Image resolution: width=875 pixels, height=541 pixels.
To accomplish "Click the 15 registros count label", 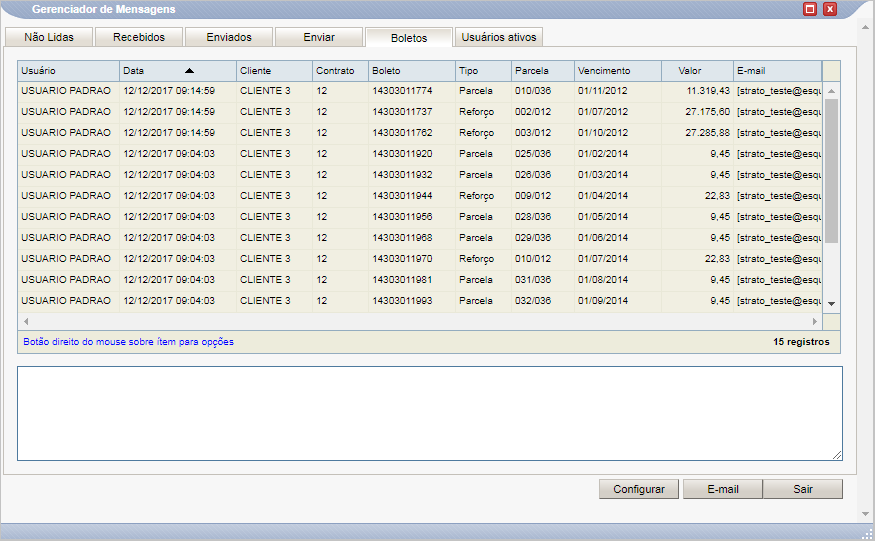I will 801,342.
